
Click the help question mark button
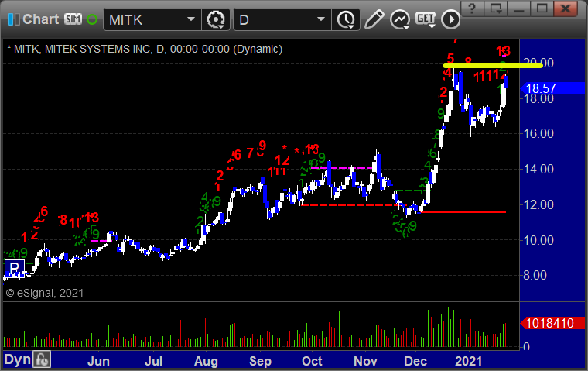coord(472,9)
